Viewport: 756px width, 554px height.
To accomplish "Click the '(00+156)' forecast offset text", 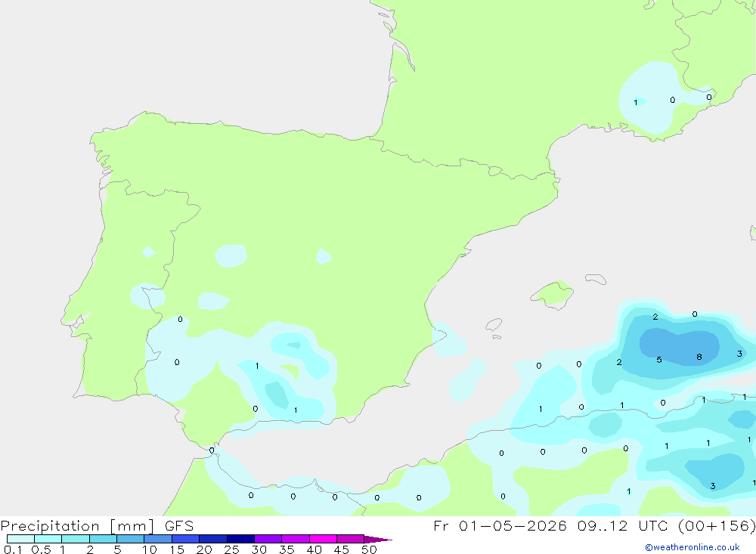I will point(717,525).
